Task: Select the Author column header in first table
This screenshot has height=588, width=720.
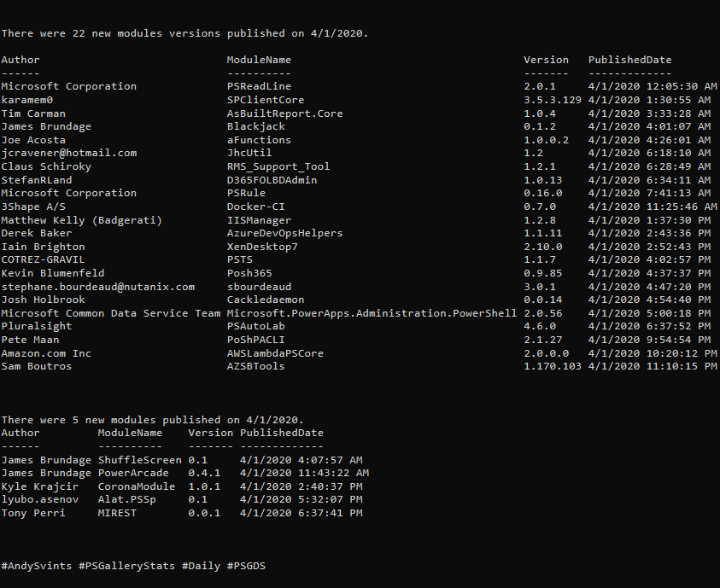Action: 20,60
